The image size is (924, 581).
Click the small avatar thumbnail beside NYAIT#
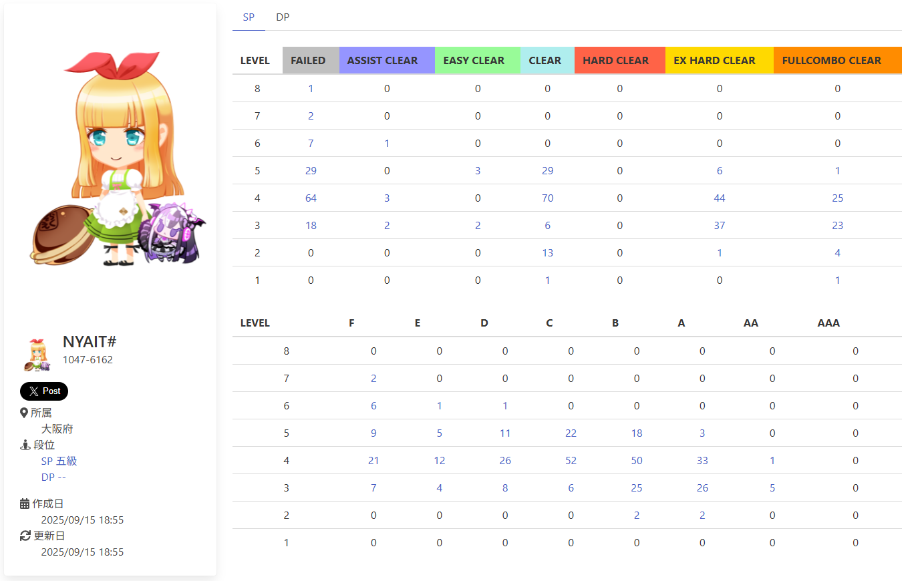(x=37, y=355)
